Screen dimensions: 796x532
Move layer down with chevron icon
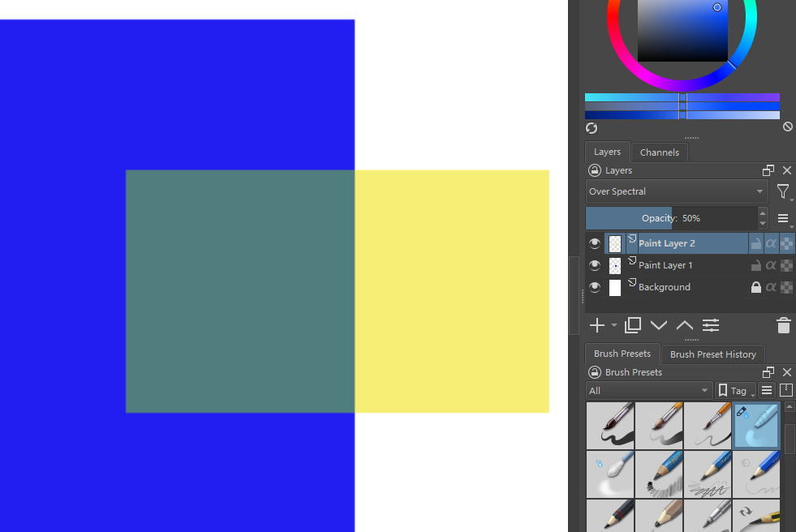tap(658, 325)
